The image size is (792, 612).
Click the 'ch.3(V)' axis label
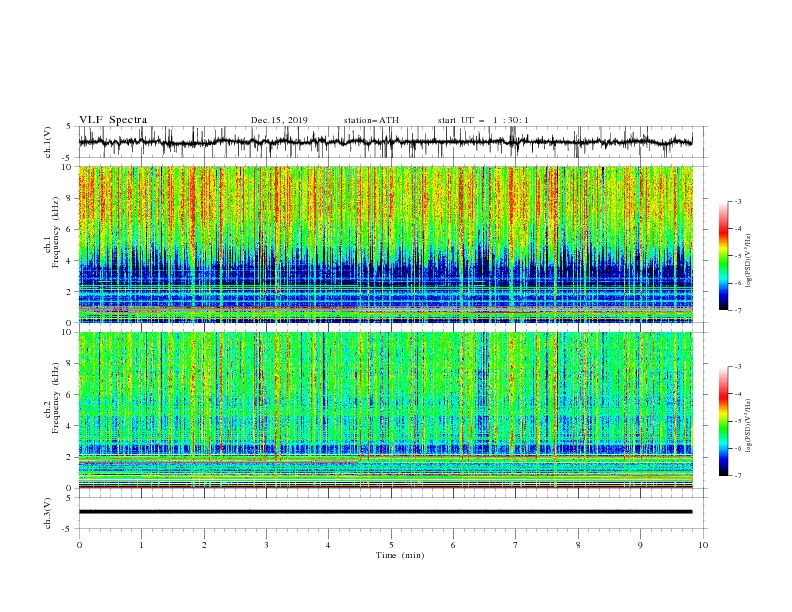pos(48,513)
